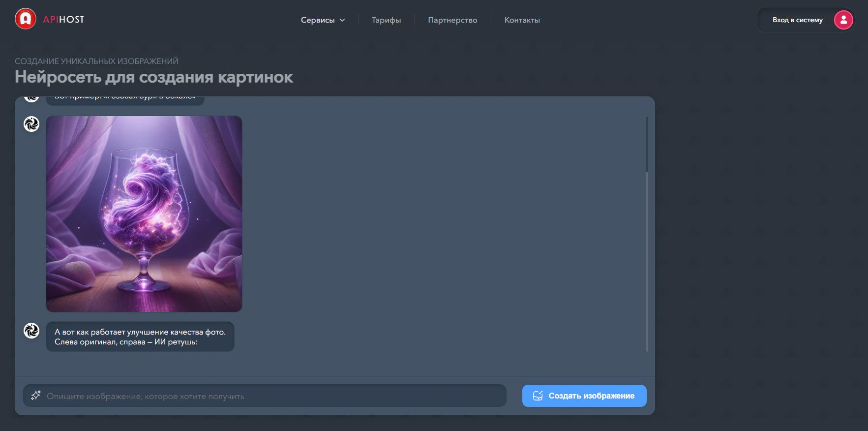868x431 pixels.
Task: Click the APIHOST logo icon
Action: [x=26, y=19]
